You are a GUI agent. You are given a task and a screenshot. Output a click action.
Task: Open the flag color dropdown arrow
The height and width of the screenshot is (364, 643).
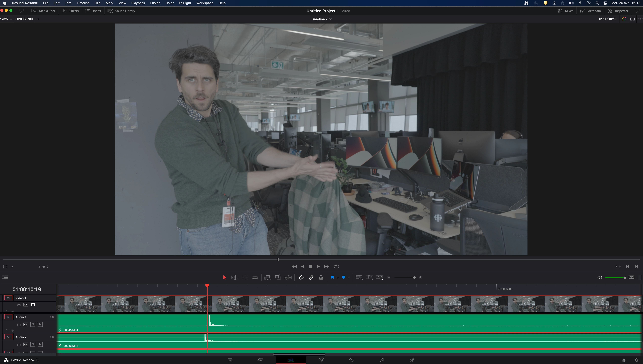[x=338, y=278]
